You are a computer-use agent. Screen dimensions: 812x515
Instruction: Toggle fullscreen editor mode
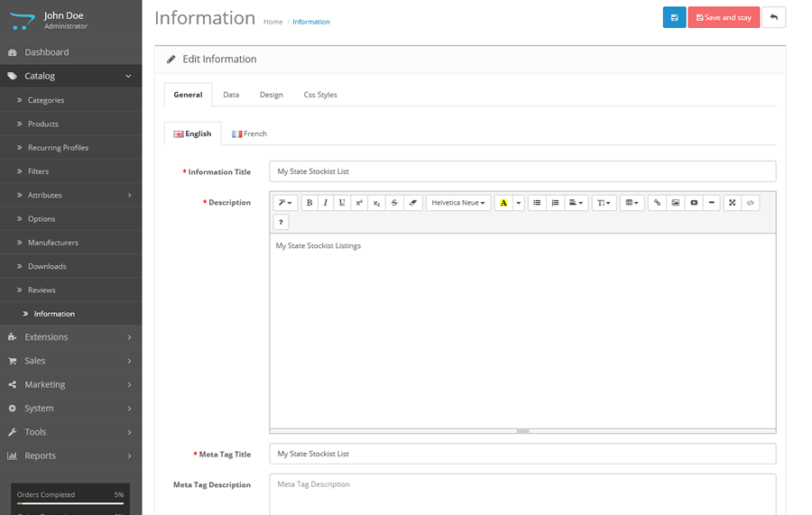[x=733, y=203]
